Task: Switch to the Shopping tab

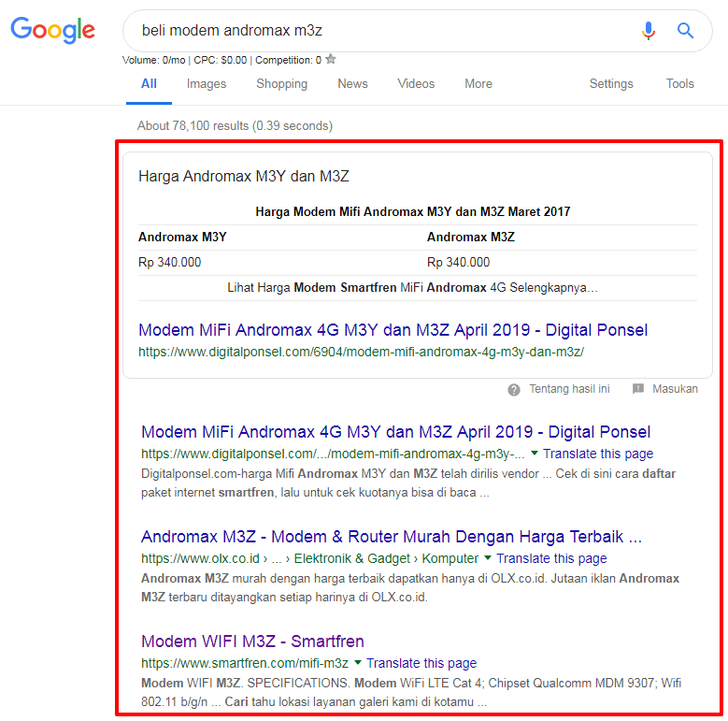Action: pyautogui.click(x=281, y=83)
